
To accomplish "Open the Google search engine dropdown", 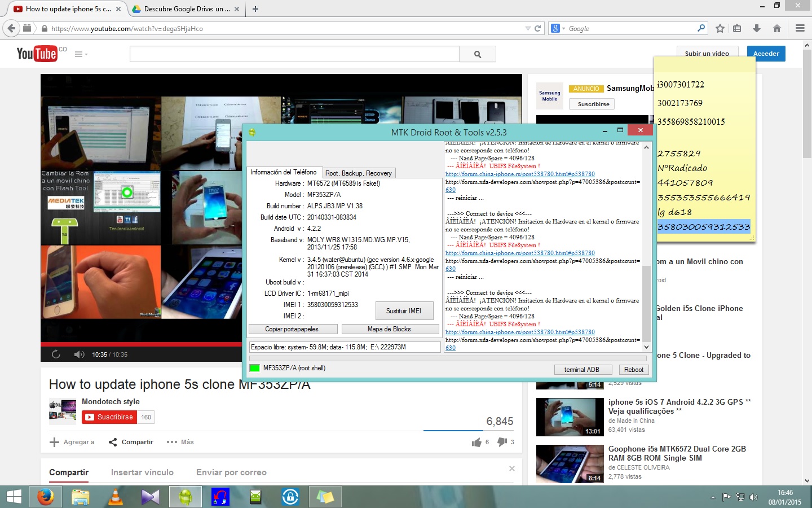I will coord(558,28).
